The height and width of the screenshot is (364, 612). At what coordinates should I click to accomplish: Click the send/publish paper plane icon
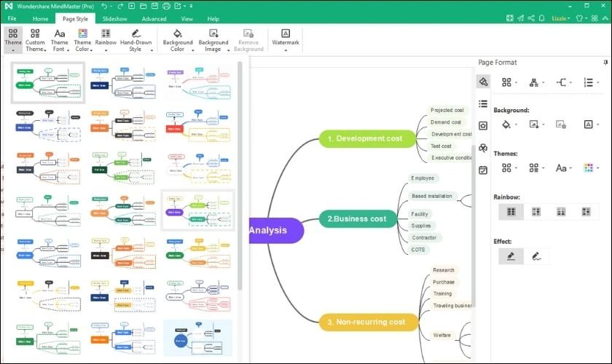(x=521, y=18)
